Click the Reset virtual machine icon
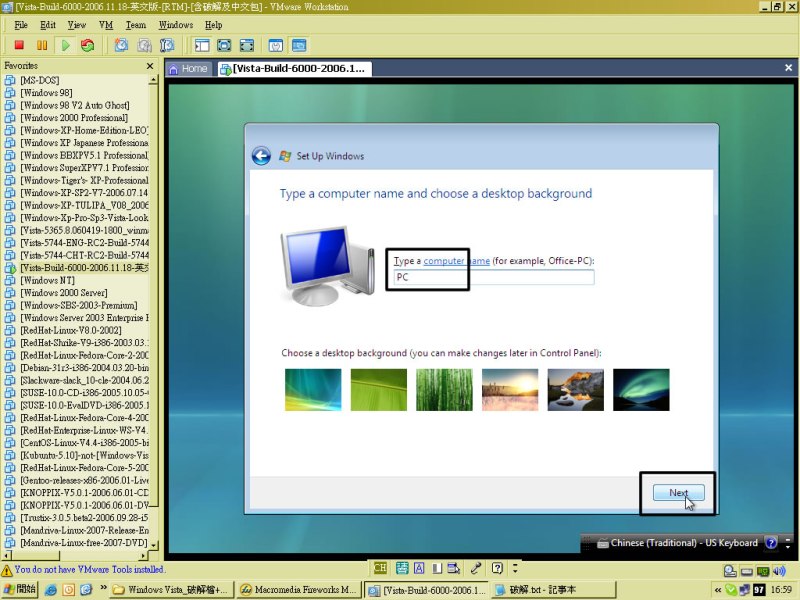 tap(88, 45)
